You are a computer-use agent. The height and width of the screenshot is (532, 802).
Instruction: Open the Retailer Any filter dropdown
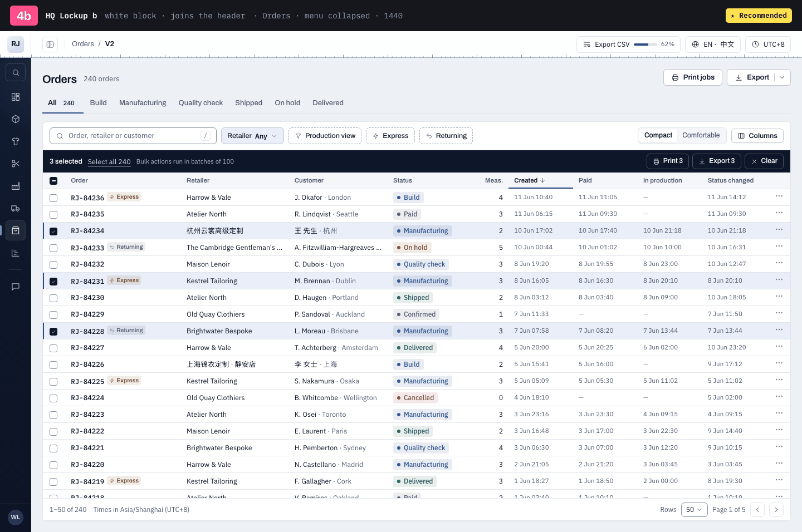[x=252, y=136]
